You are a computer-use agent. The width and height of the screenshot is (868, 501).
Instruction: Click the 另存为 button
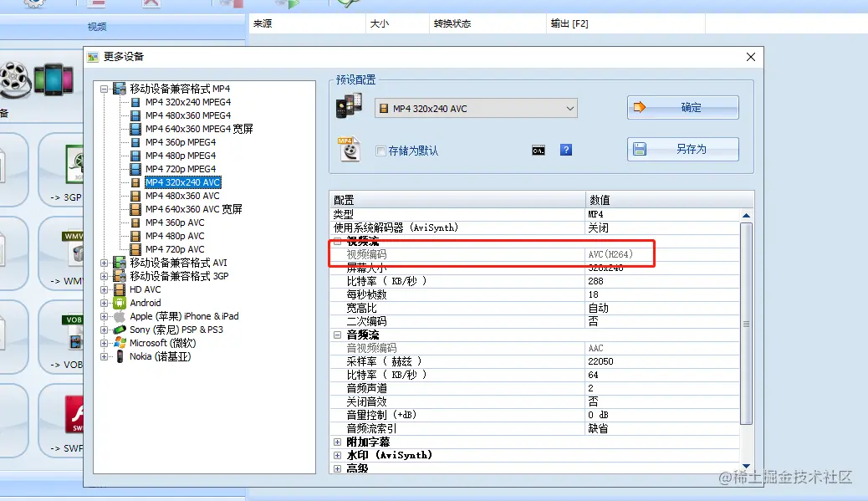pyautogui.click(x=682, y=149)
